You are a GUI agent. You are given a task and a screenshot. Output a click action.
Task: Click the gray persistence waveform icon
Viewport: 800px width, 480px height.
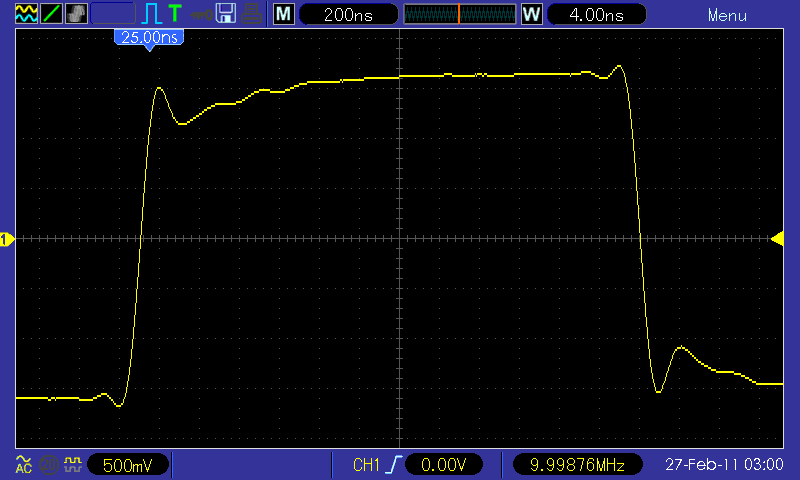[77, 13]
